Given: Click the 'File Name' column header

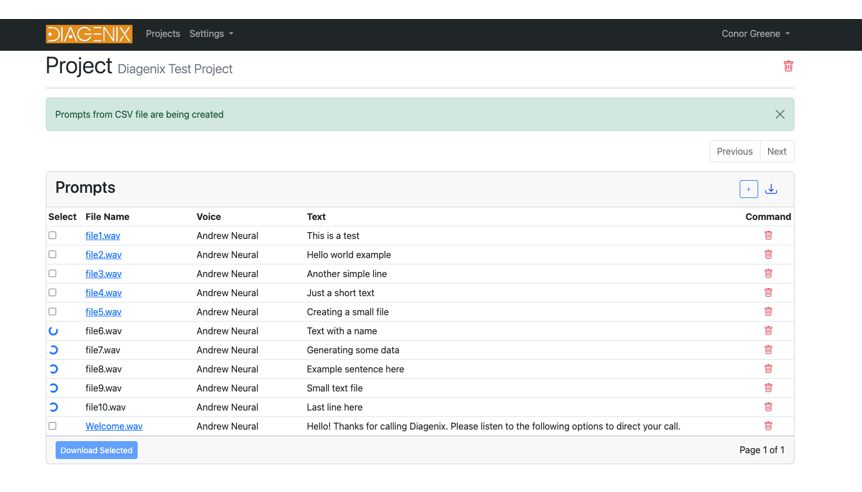Looking at the screenshot, I should [x=107, y=217].
